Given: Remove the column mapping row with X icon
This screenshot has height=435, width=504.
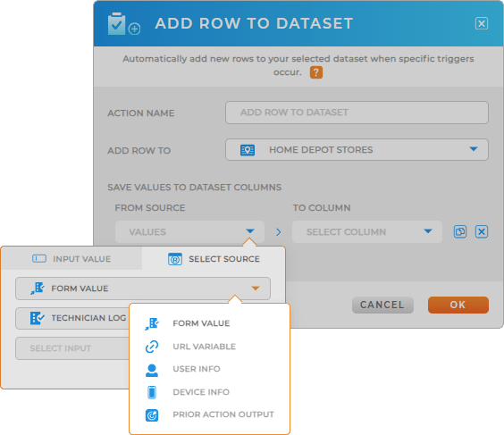Looking at the screenshot, I should click(481, 231).
